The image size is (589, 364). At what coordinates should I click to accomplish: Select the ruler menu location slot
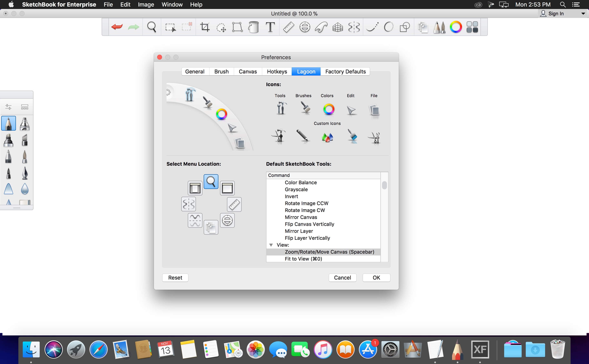(x=234, y=204)
